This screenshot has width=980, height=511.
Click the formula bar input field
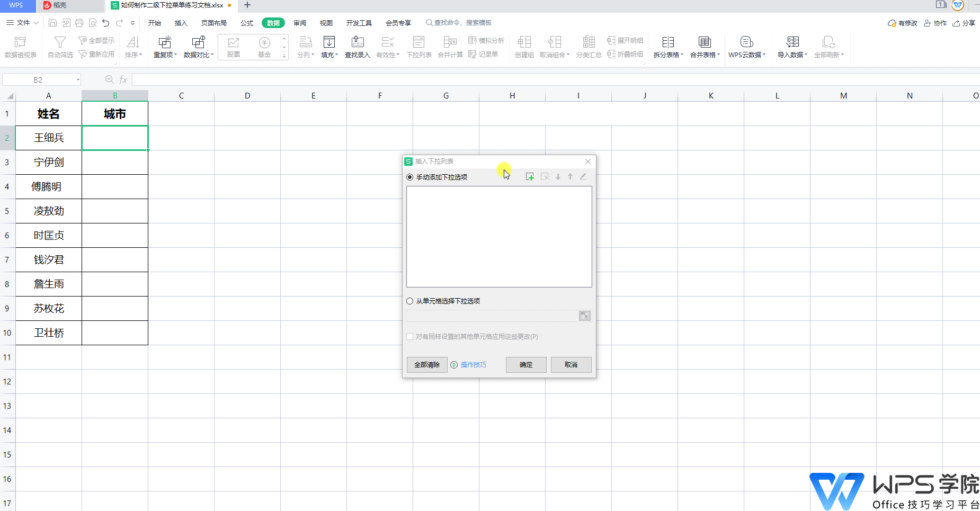pos(530,80)
